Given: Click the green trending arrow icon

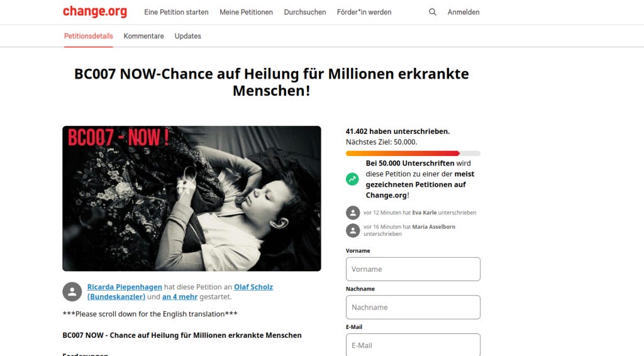Looking at the screenshot, I should [352, 179].
